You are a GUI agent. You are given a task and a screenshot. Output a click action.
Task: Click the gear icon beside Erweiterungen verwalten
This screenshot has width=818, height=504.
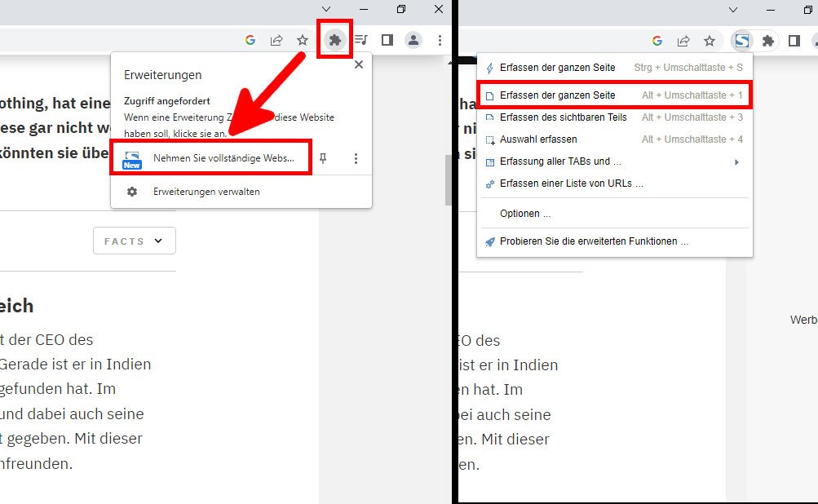pos(130,193)
